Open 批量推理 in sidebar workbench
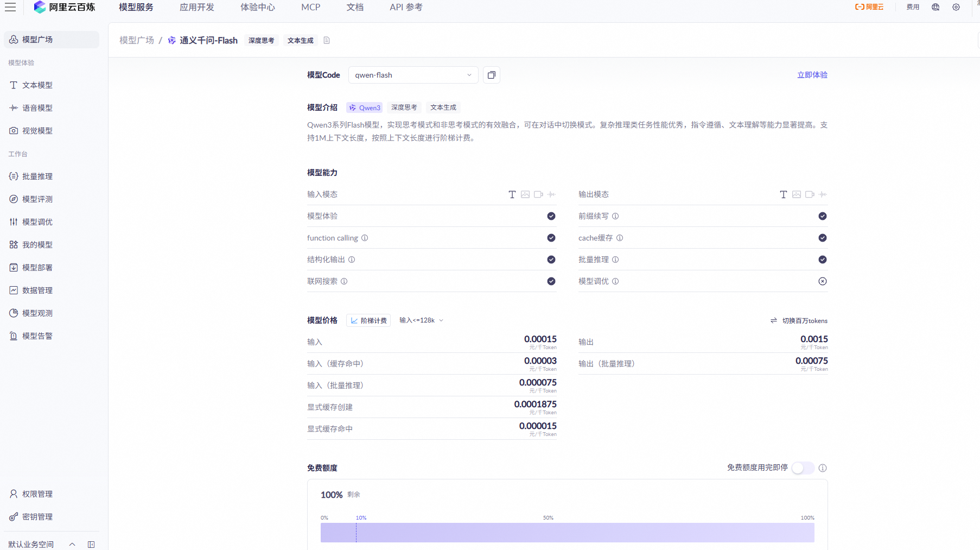Viewport: 980px width, 550px height. coord(52,176)
